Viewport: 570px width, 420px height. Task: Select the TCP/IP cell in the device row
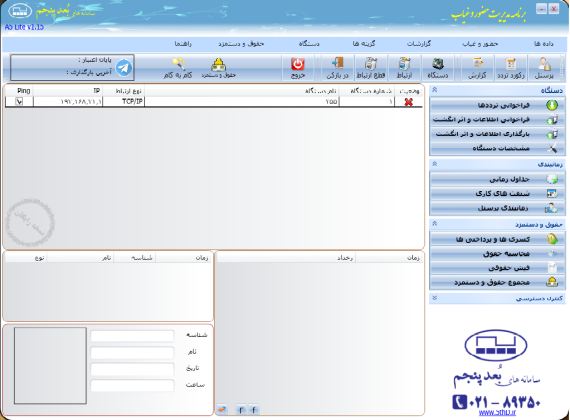124,101
